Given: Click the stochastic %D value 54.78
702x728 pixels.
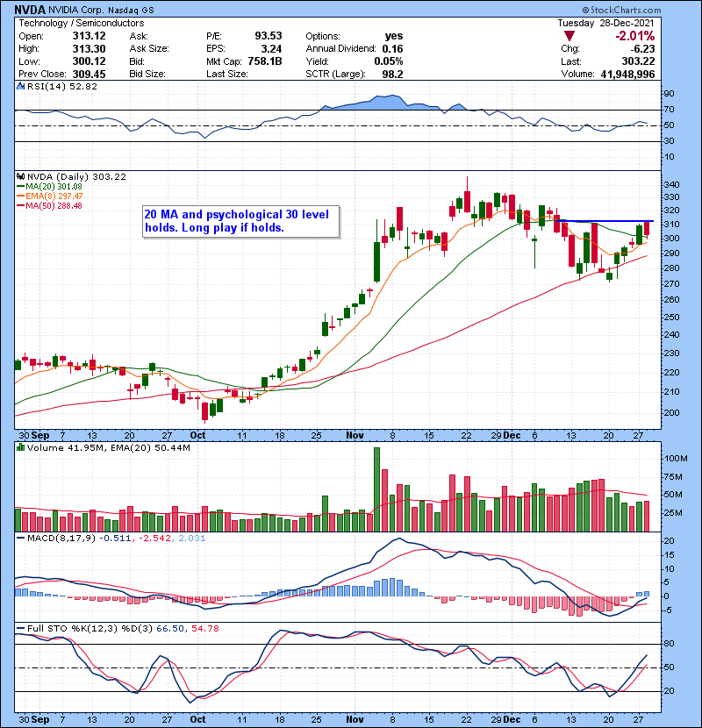Looking at the screenshot, I should pos(204,628).
